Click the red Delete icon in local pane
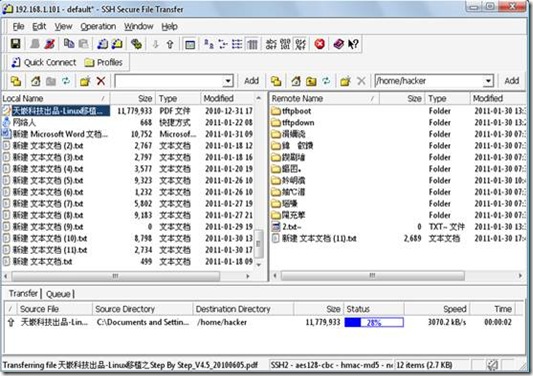Viewport: 533px width, 376px height. pyautogui.click(x=101, y=81)
